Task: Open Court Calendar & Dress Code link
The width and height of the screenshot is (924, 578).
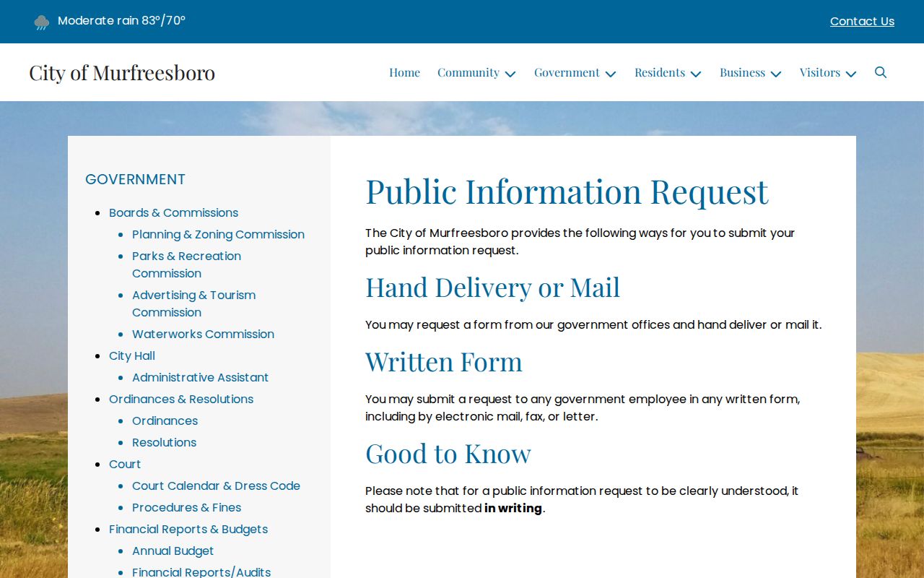Action: (216, 486)
